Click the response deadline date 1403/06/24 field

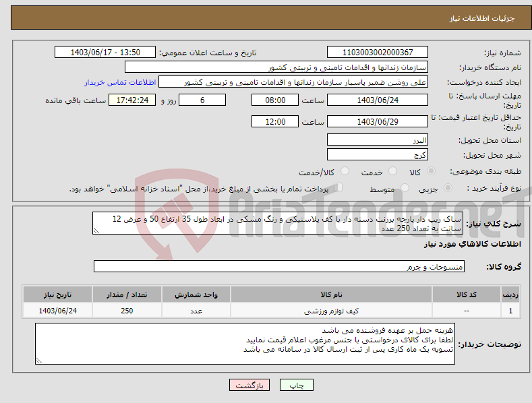point(378,100)
